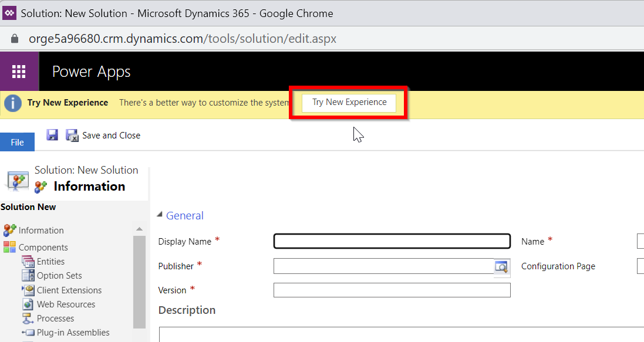Click the Try New Experience button
The width and height of the screenshot is (644, 342).
(349, 103)
